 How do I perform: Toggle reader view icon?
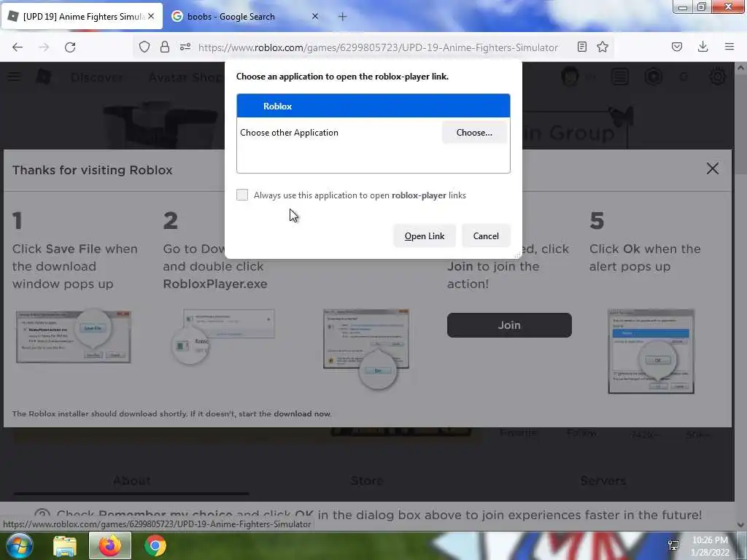pos(581,47)
